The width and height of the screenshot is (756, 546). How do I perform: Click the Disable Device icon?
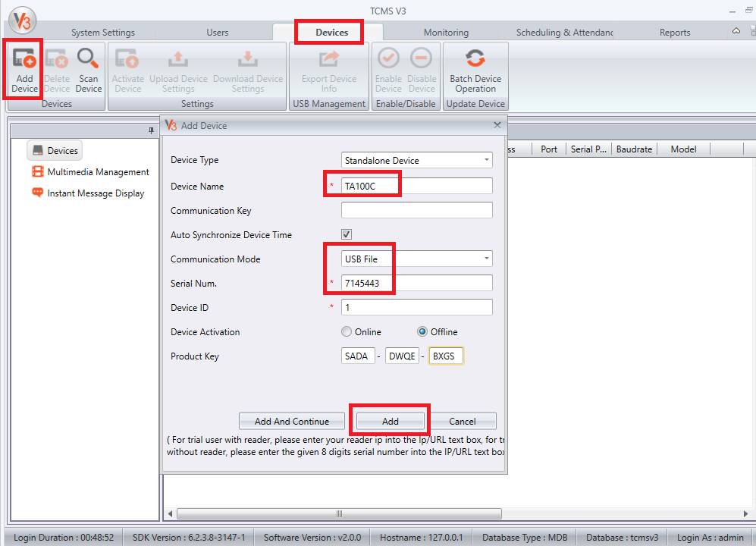click(422, 58)
